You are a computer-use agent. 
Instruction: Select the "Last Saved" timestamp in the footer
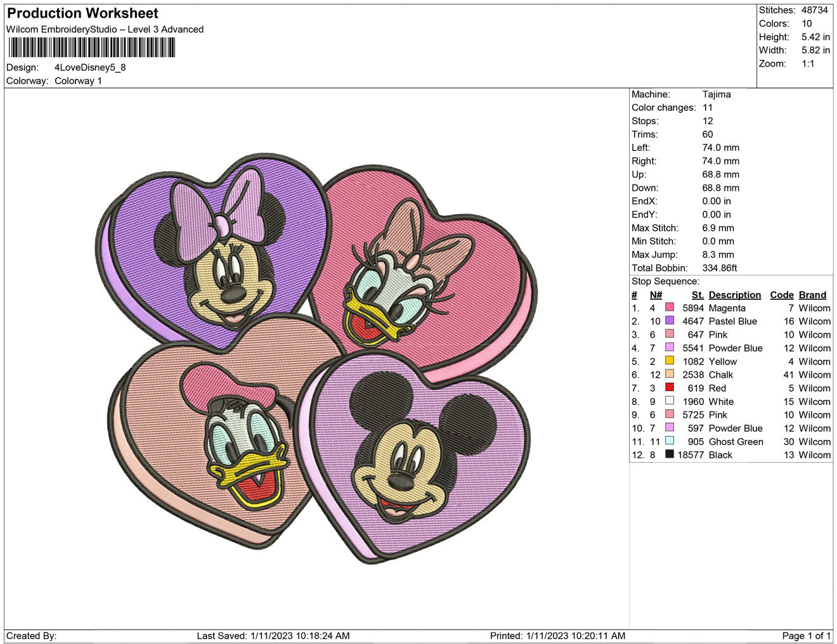[273, 635]
